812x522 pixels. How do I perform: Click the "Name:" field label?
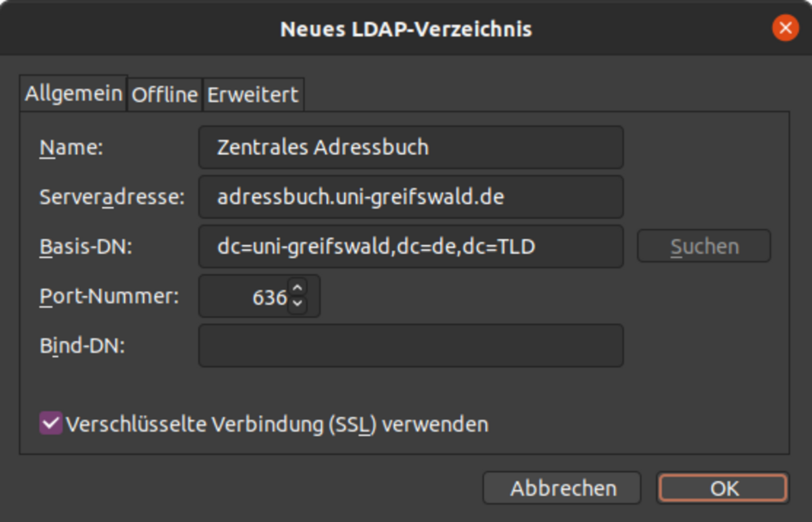71,147
